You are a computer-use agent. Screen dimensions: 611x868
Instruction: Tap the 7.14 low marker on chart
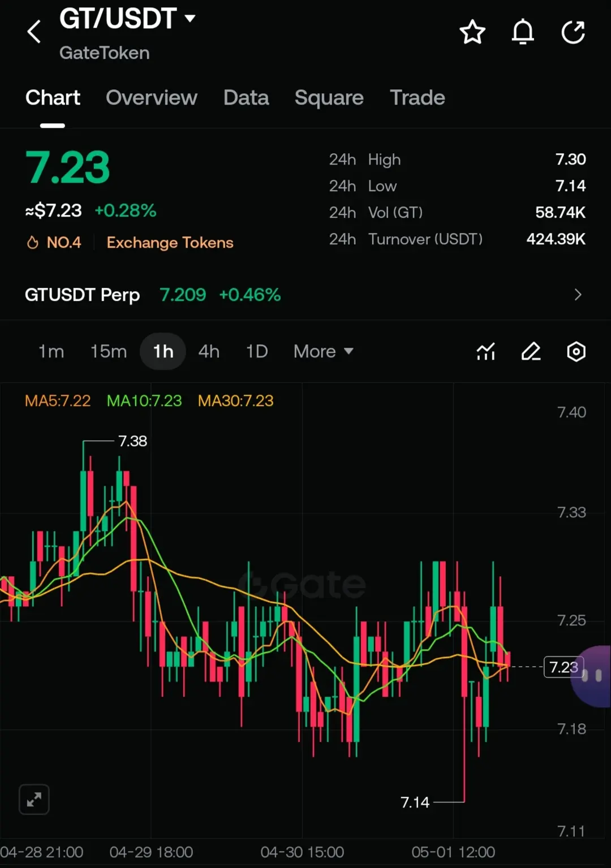[x=415, y=802]
